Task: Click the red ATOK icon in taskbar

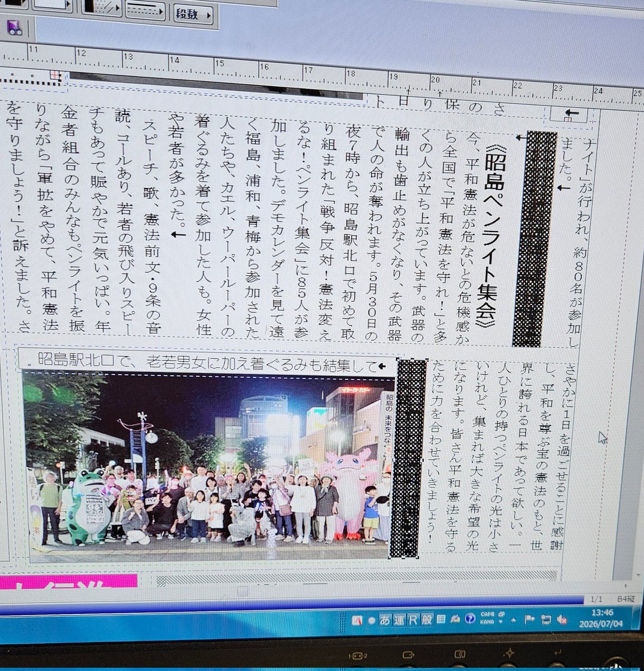Action: [357, 621]
